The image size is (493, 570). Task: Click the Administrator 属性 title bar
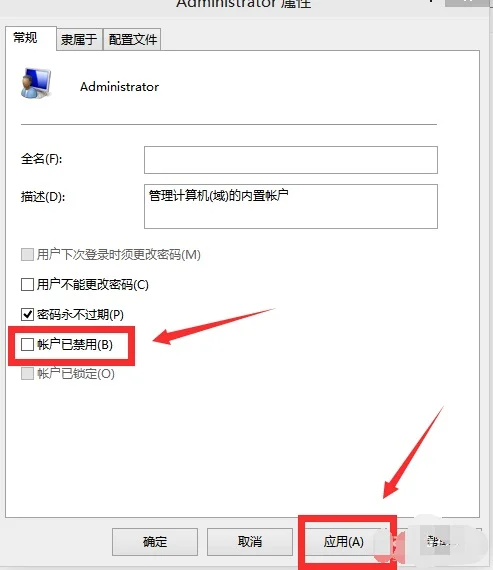point(244,4)
